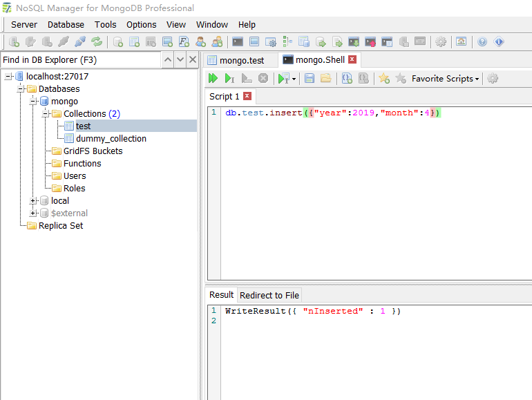The image size is (532, 400).
Task: Open the Help menu
Action: (247, 25)
